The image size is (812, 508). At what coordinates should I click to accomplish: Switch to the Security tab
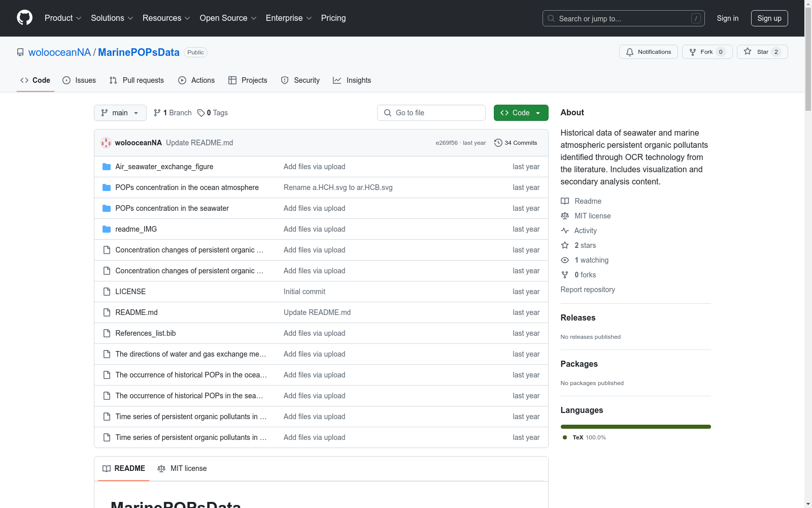pos(300,80)
